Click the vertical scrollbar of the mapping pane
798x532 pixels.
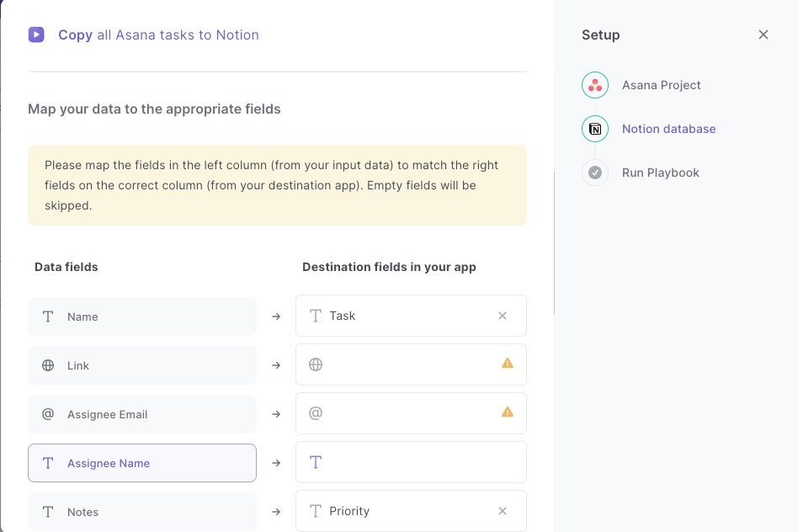(554, 242)
